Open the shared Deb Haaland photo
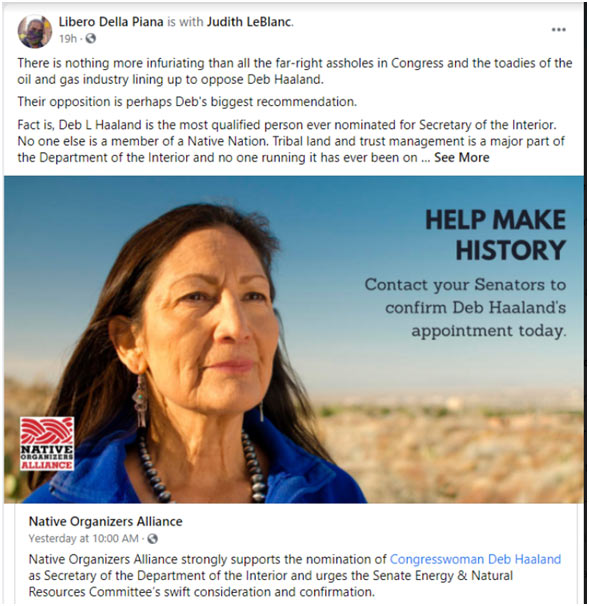The width and height of the screenshot is (589, 606). click(x=294, y=339)
